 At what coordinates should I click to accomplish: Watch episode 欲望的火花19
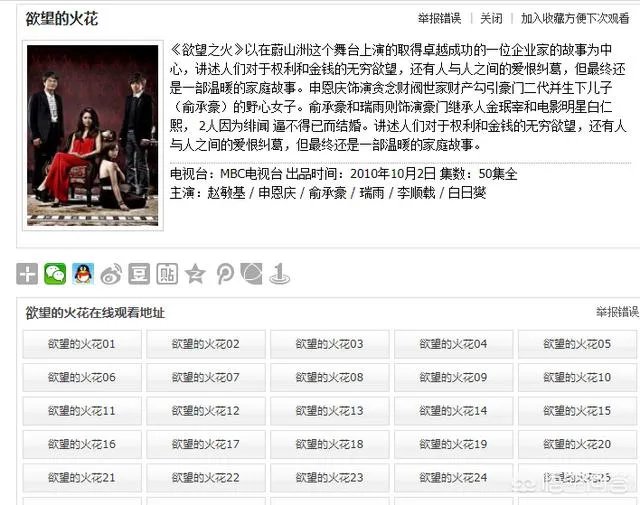click(453, 444)
